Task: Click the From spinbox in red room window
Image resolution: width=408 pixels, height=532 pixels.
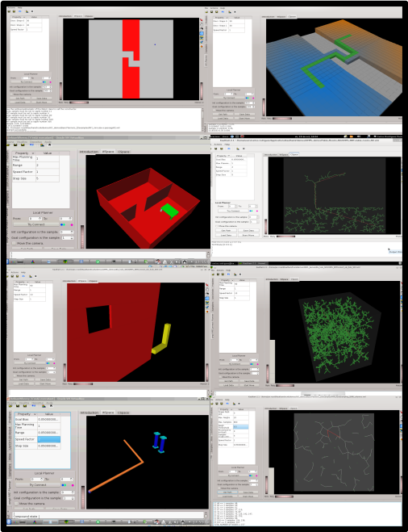Action: click(x=35, y=219)
